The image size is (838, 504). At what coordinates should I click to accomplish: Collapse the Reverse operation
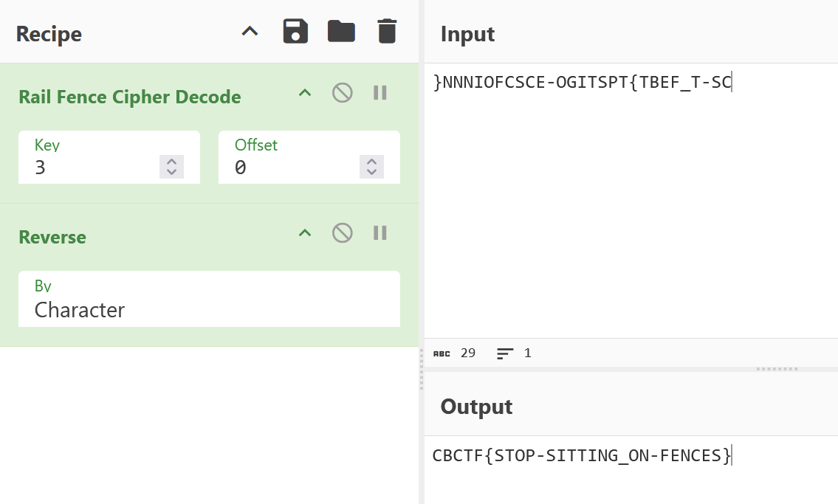coord(305,232)
